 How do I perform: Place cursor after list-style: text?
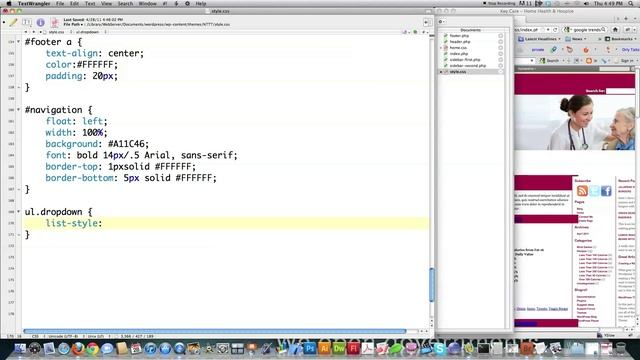click(102, 223)
